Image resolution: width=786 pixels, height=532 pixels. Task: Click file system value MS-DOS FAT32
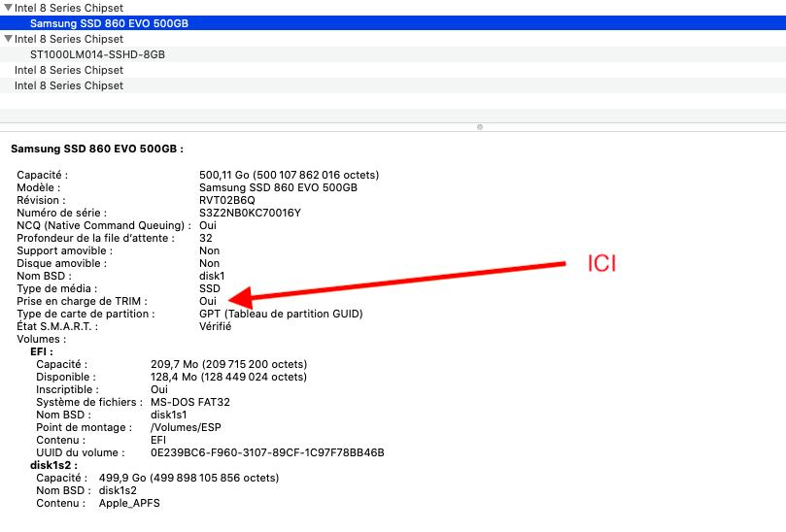(190, 402)
